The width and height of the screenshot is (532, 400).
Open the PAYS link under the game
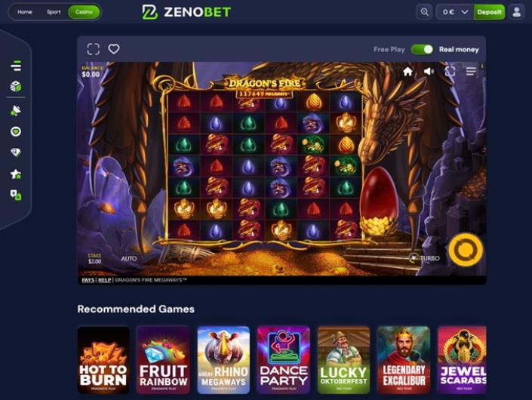[x=88, y=280]
